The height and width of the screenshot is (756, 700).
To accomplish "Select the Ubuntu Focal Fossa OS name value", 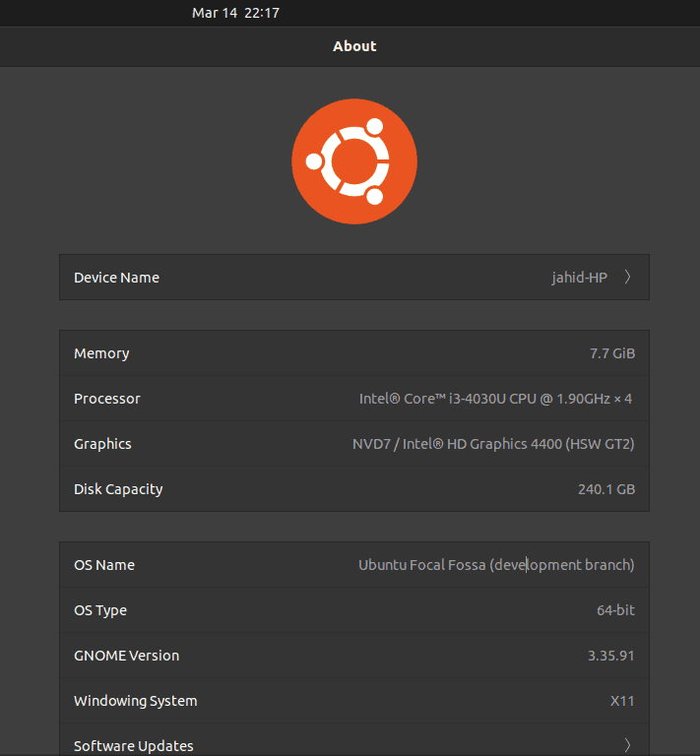I will (496, 565).
